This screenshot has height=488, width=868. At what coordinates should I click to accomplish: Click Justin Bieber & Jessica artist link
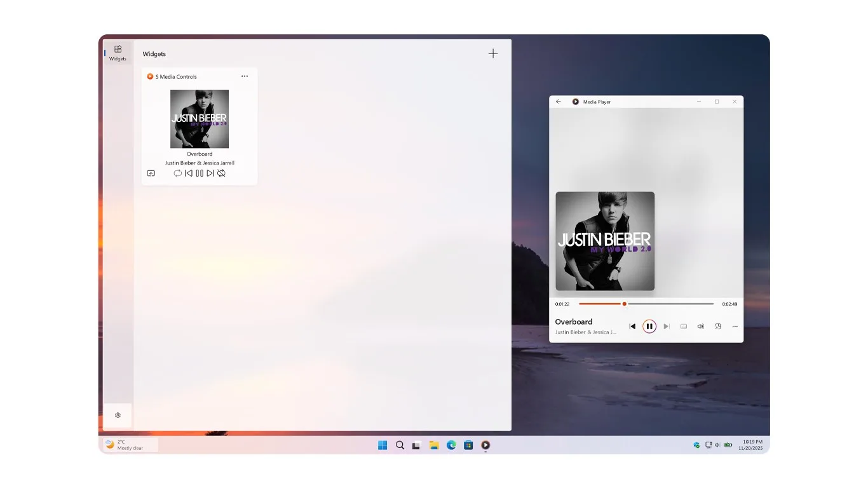[x=586, y=332]
